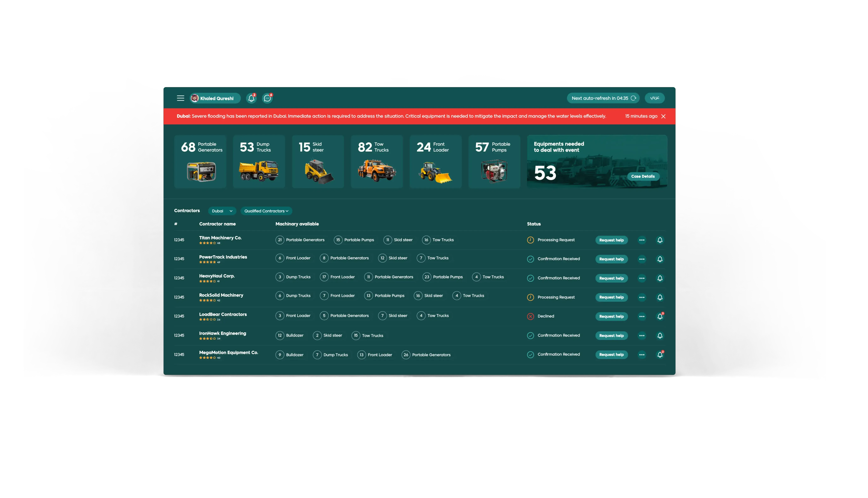Expand the Qualified Contractors dropdown
This screenshot has width=868, height=498.
tap(266, 211)
